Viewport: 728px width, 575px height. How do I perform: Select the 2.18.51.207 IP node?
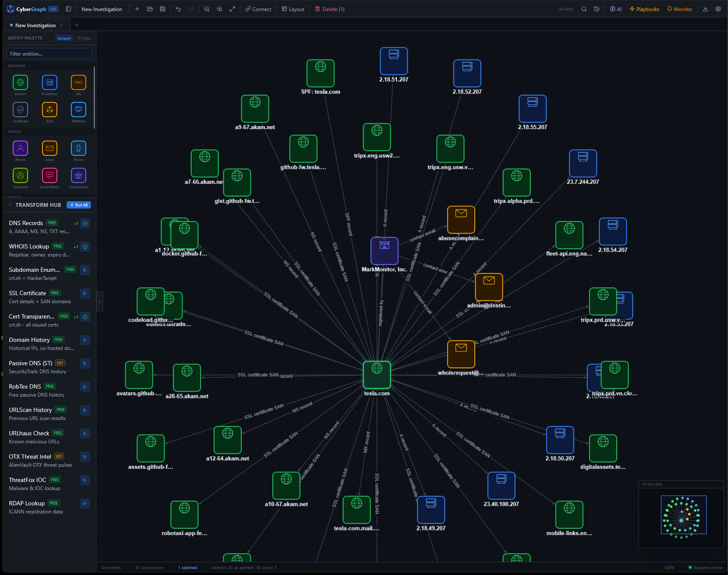(394, 61)
